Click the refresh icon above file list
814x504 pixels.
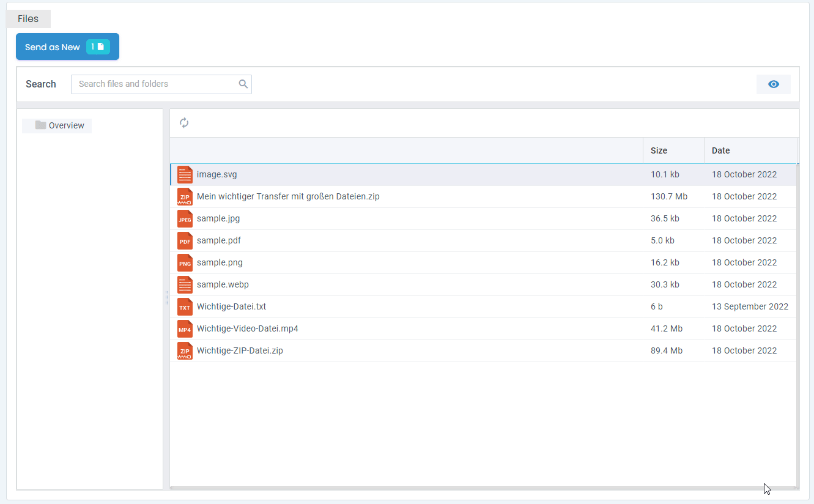[x=184, y=123]
